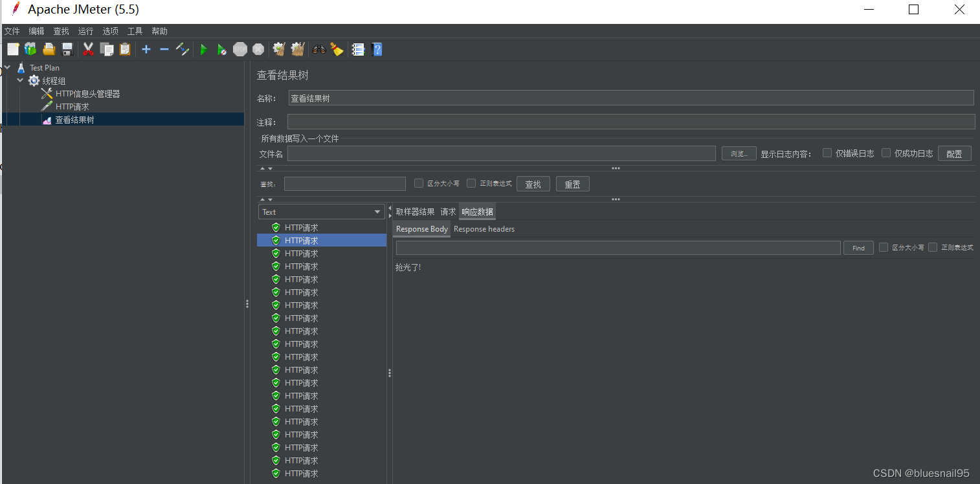980x484 pixels.
Task: Click the New test plan toolbar icon
Action: point(13,49)
